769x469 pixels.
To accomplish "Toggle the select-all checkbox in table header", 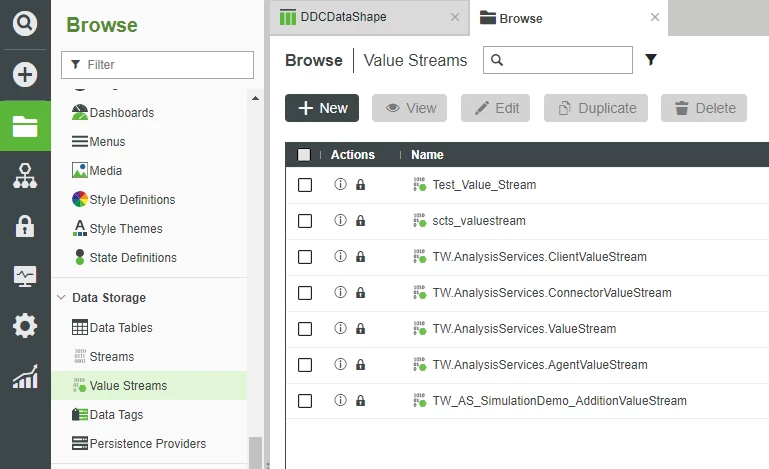I will [x=304, y=155].
